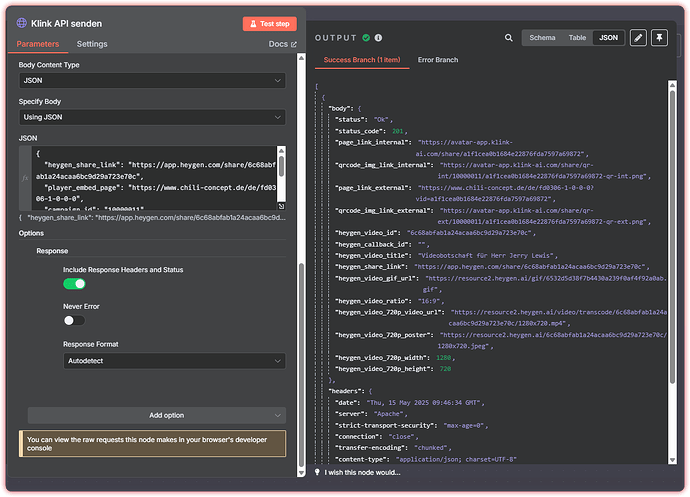Click the "heygen_share_link" output value
This screenshot has width=690, height=497.
pyautogui.click(x=532, y=267)
